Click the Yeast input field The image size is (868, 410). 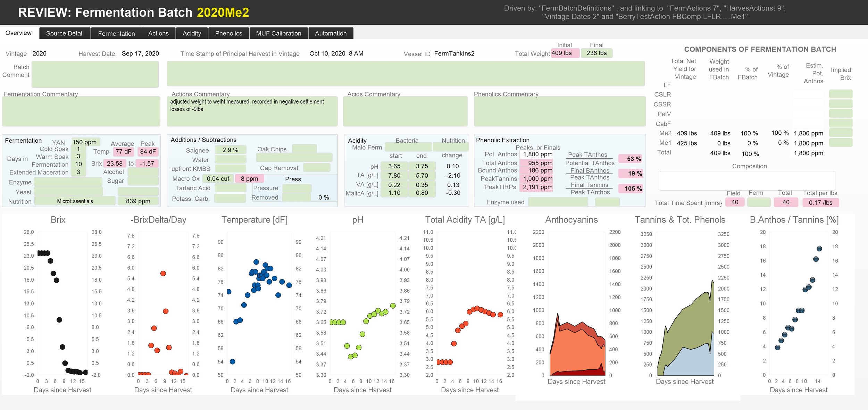tap(68, 192)
